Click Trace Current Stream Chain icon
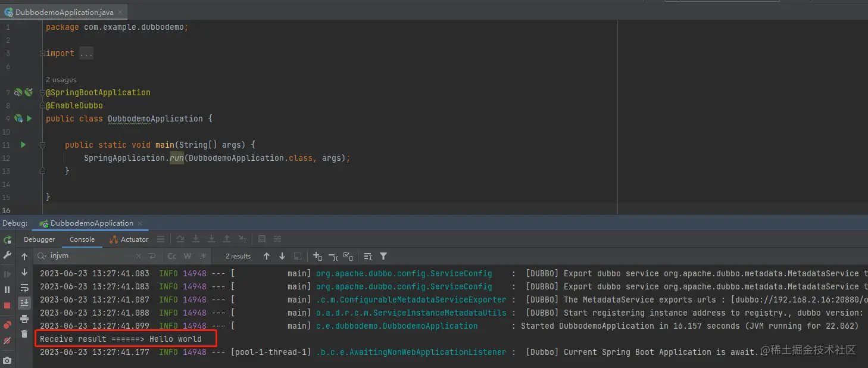 [277, 239]
